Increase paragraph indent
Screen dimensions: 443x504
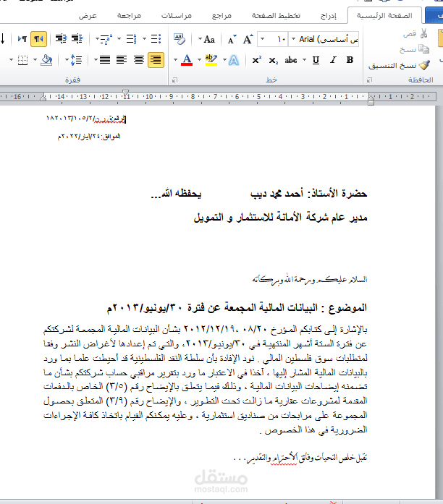click(61, 39)
